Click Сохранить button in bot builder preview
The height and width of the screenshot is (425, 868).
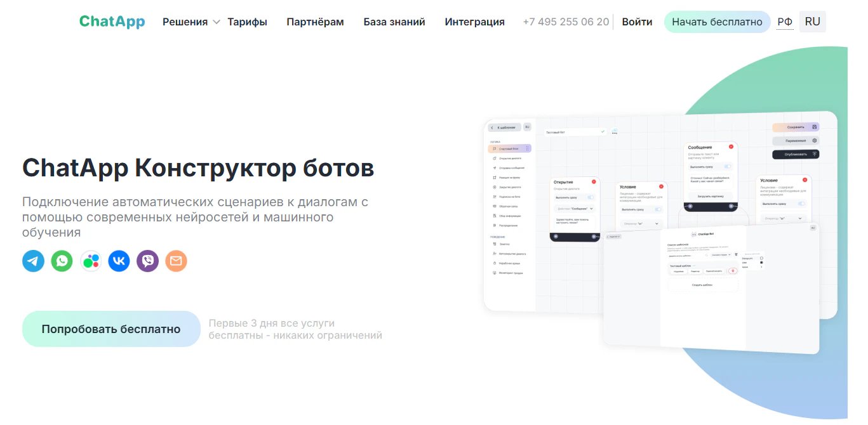(x=796, y=127)
